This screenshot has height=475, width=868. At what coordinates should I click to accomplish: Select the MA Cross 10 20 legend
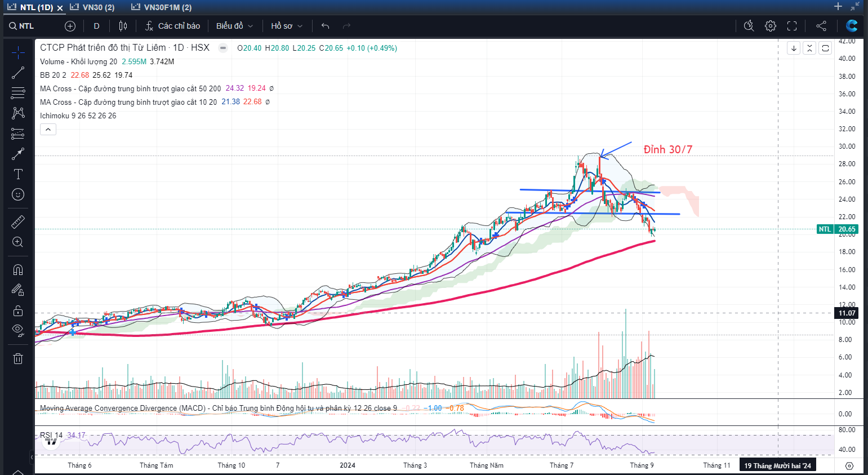(x=128, y=102)
